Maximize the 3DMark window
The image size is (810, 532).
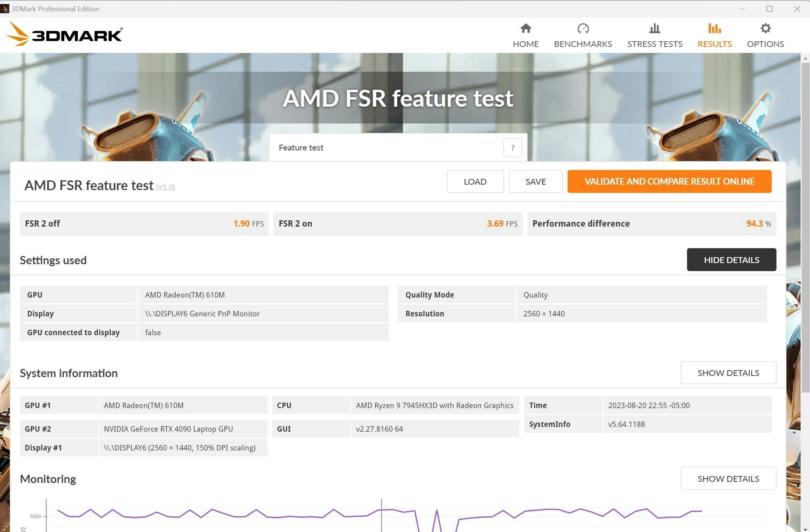[769, 9]
